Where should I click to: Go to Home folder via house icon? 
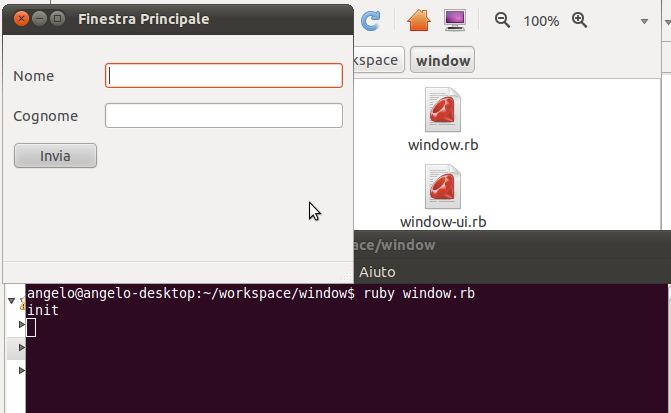coord(419,20)
